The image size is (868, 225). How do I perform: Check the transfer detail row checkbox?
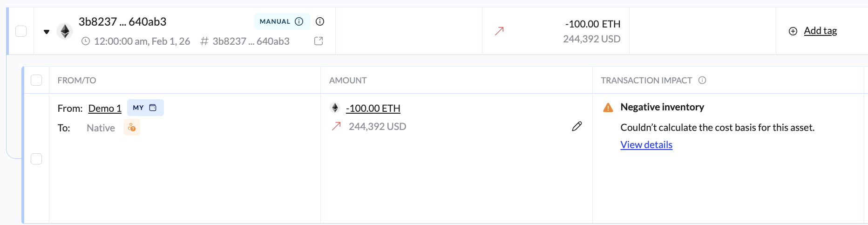pyautogui.click(x=36, y=159)
